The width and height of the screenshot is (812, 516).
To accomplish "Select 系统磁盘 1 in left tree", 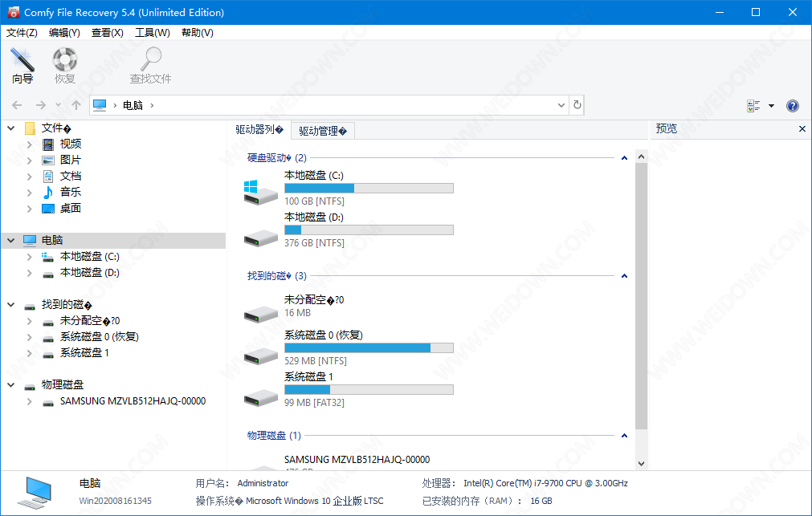I will pyautogui.click(x=84, y=352).
